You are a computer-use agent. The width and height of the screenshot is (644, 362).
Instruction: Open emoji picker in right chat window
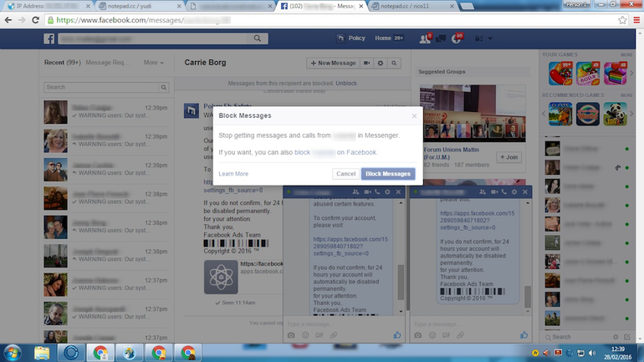(x=432, y=335)
